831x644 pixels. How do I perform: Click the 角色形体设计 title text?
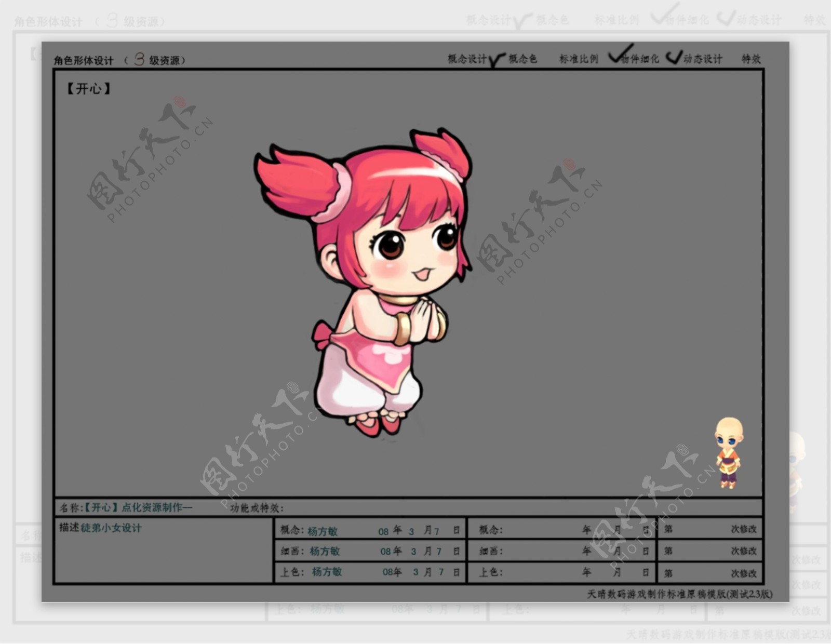point(84,60)
